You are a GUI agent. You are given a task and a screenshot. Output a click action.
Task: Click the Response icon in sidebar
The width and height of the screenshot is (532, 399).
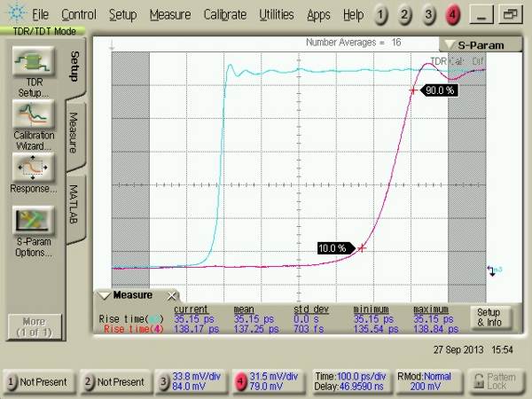click(x=31, y=168)
